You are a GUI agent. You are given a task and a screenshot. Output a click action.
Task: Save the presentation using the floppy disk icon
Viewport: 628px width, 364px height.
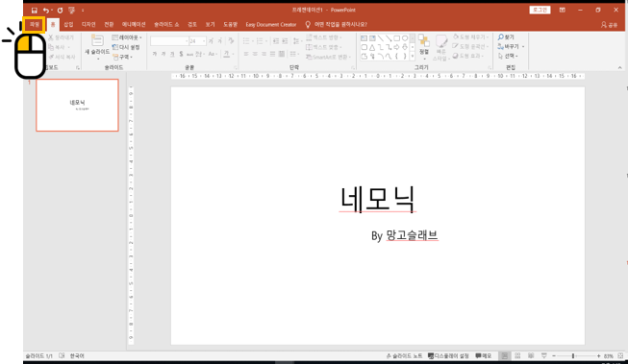(34, 10)
